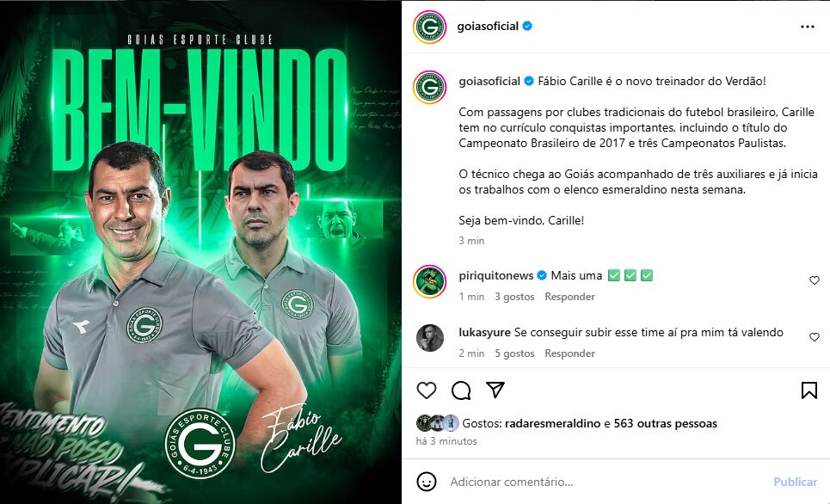Open goiasoficial username in post header
Viewport: 830px width, 504px height.
tap(488, 27)
